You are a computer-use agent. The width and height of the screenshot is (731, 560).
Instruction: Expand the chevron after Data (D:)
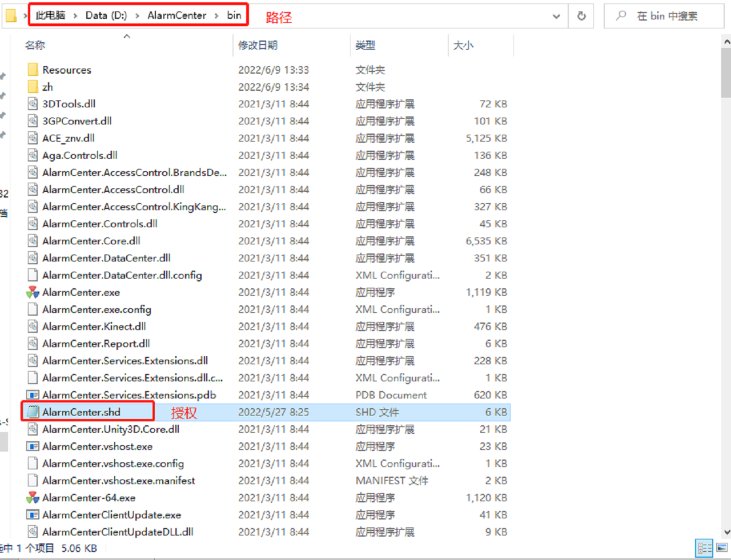pos(137,15)
